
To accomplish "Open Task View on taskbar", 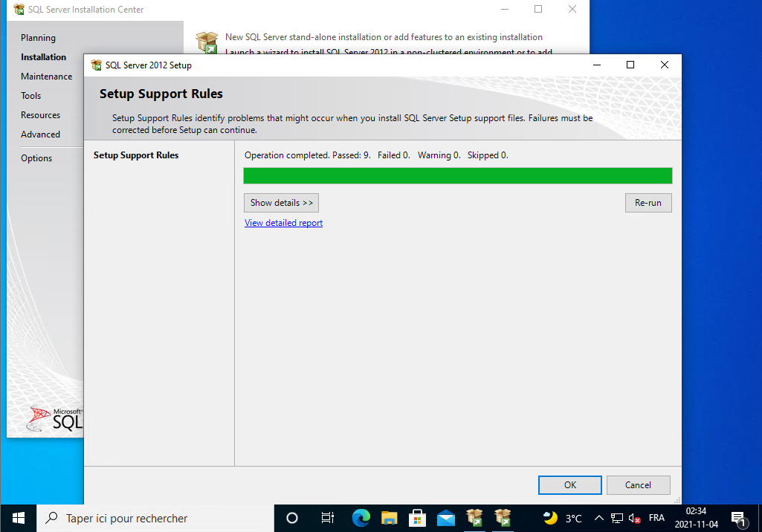I will [x=328, y=518].
